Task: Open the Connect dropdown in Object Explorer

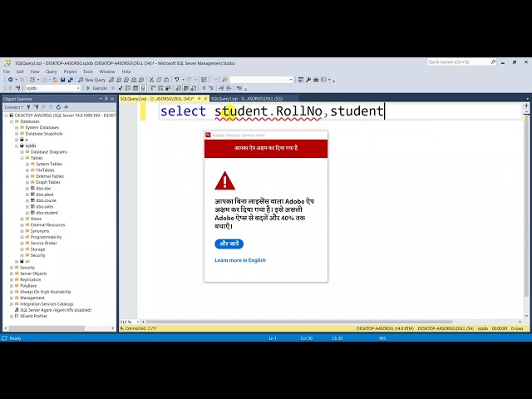Action: click(14, 107)
